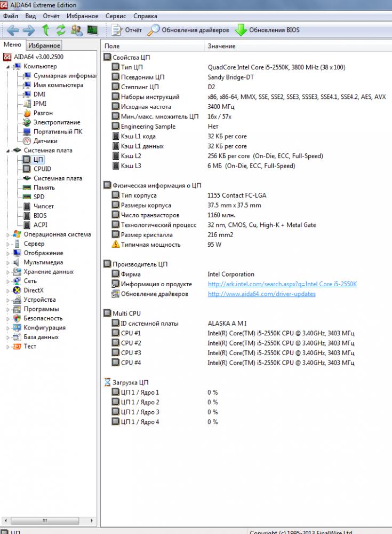Click the Конфигурация icon
Screen dimensions: 392x534
(17, 328)
